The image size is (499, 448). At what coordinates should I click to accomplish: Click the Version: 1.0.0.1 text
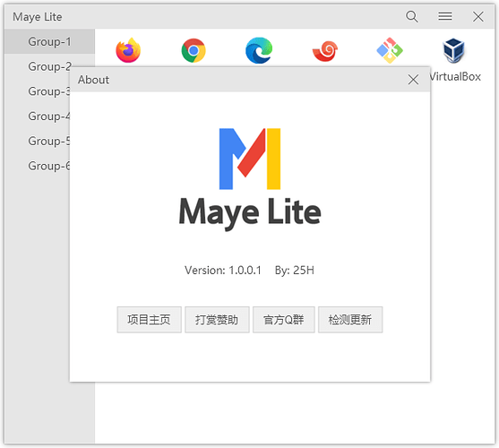[223, 271]
